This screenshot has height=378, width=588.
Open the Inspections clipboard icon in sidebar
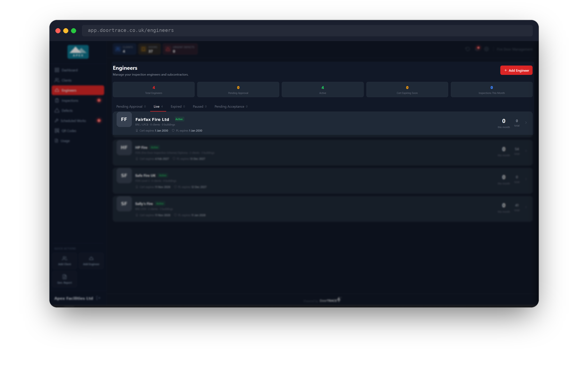tap(57, 100)
